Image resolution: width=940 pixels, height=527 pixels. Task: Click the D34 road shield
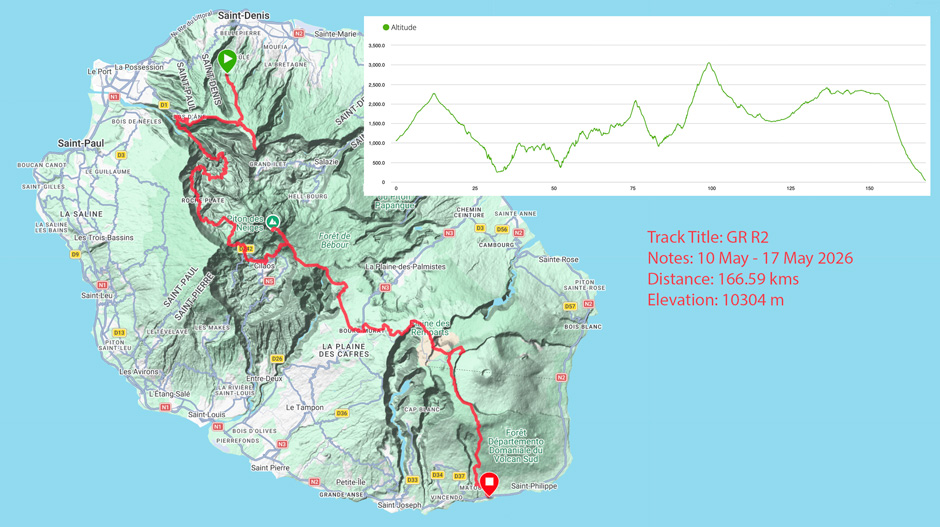point(438,475)
